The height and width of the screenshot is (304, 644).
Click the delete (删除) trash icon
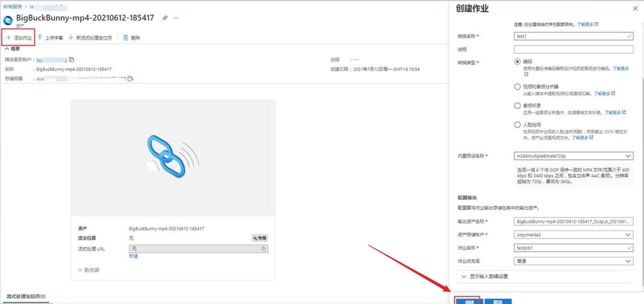click(x=125, y=37)
